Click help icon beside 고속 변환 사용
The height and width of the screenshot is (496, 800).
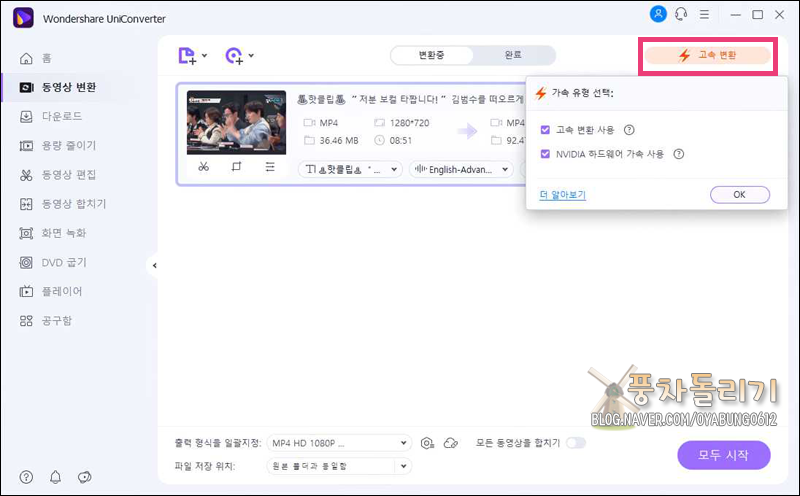click(629, 130)
